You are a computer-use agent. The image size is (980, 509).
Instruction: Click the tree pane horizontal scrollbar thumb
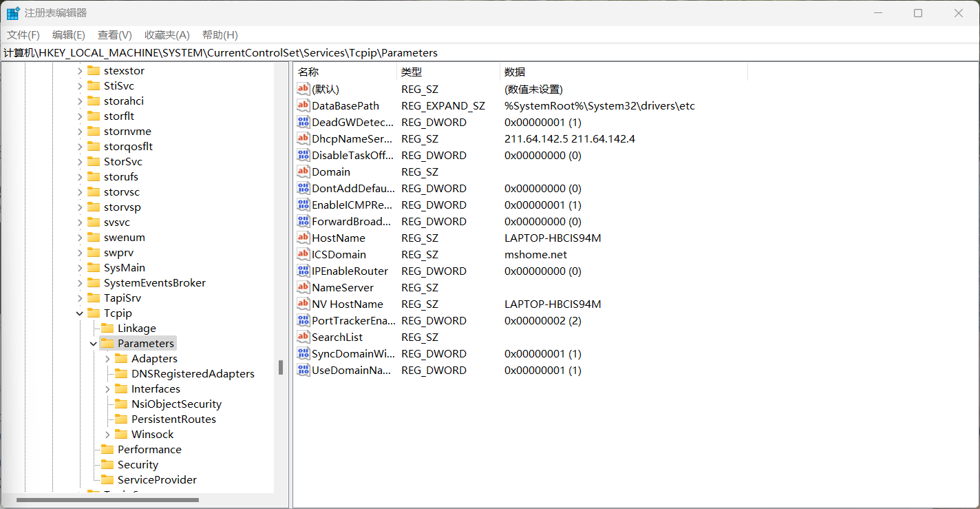tap(107, 500)
